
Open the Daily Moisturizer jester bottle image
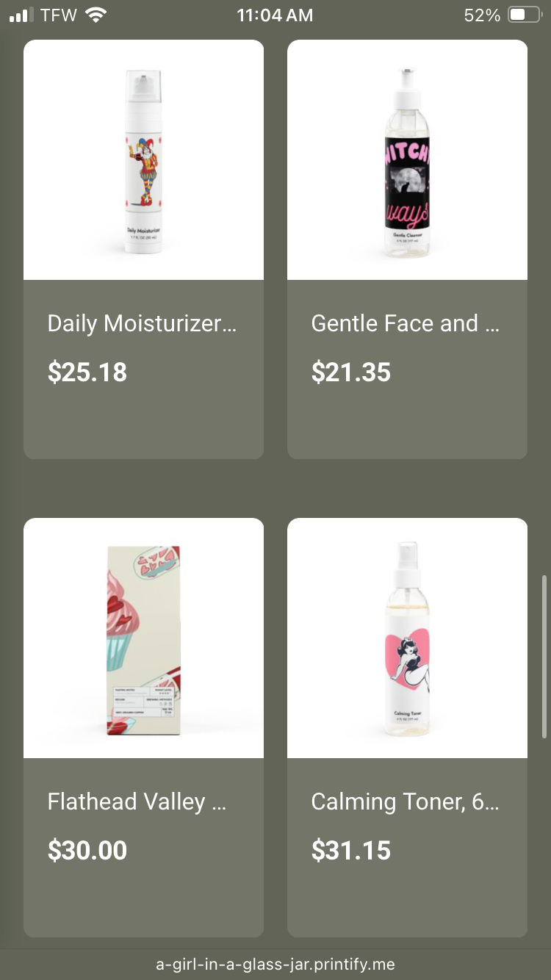[x=143, y=159]
